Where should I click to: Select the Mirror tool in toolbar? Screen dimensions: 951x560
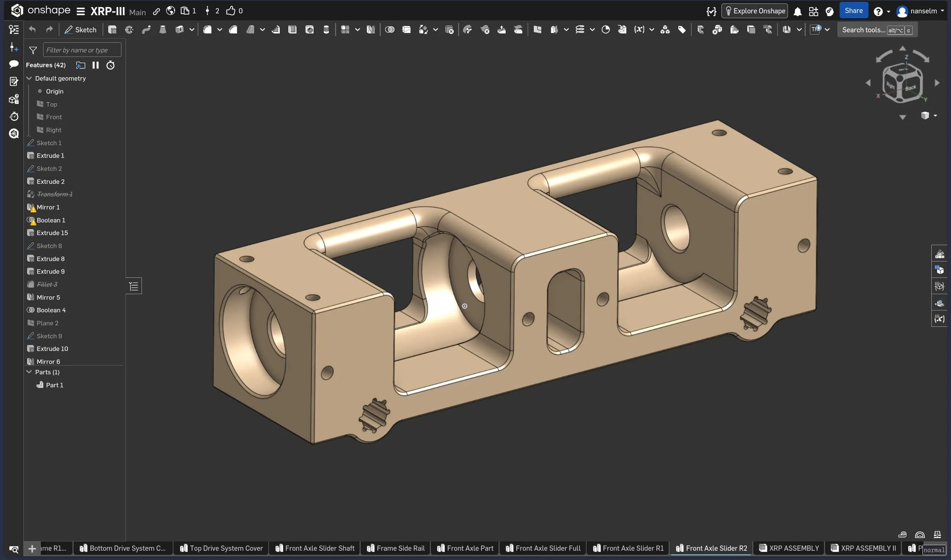pos(371,30)
